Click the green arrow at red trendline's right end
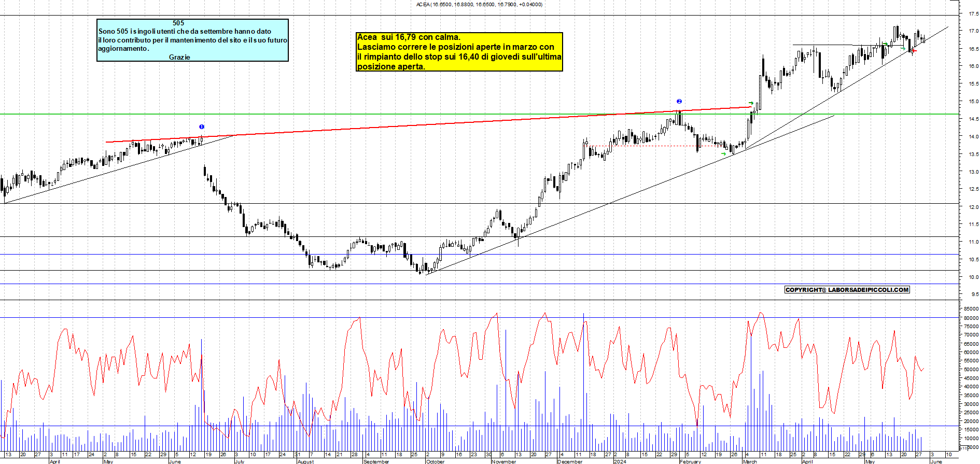 pyautogui.click(x=751, y=103)
